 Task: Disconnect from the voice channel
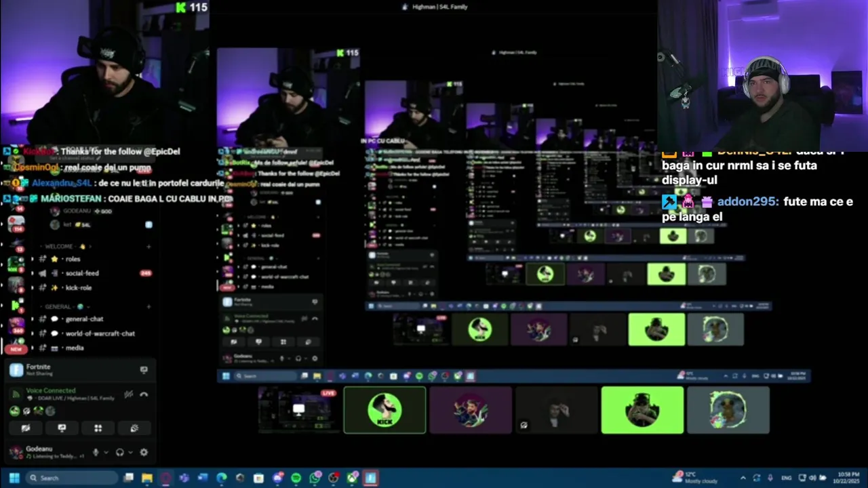pyautogui.click(x=144, y=394)
